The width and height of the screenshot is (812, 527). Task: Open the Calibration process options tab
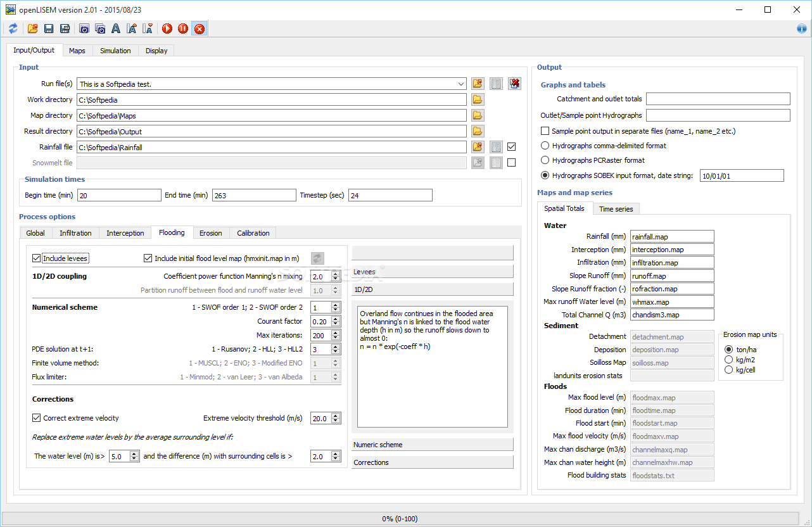click(253, 233)
